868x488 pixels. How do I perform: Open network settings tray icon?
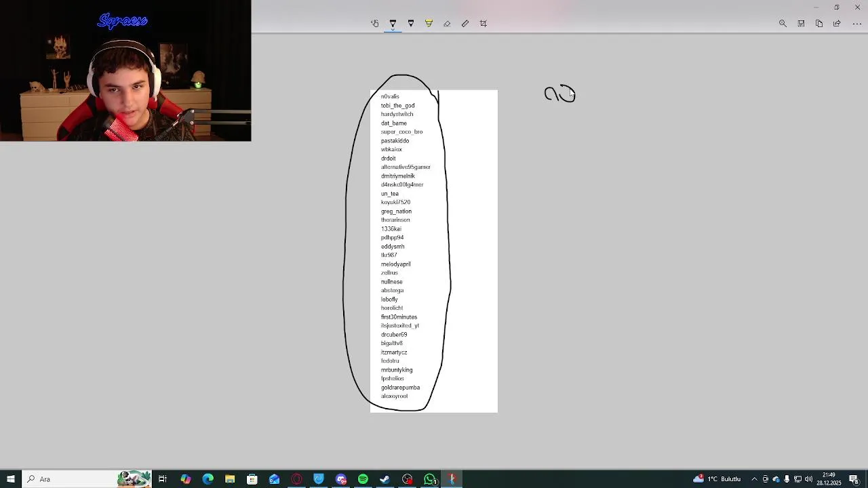coord(798,479)
